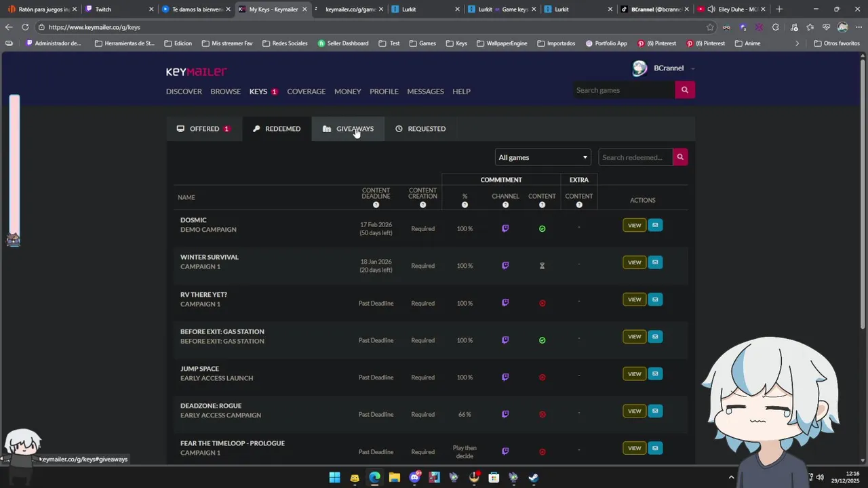The image size is (868, 488).
Task: Click envelope icon in Winter Survival row
Action: 655,262
